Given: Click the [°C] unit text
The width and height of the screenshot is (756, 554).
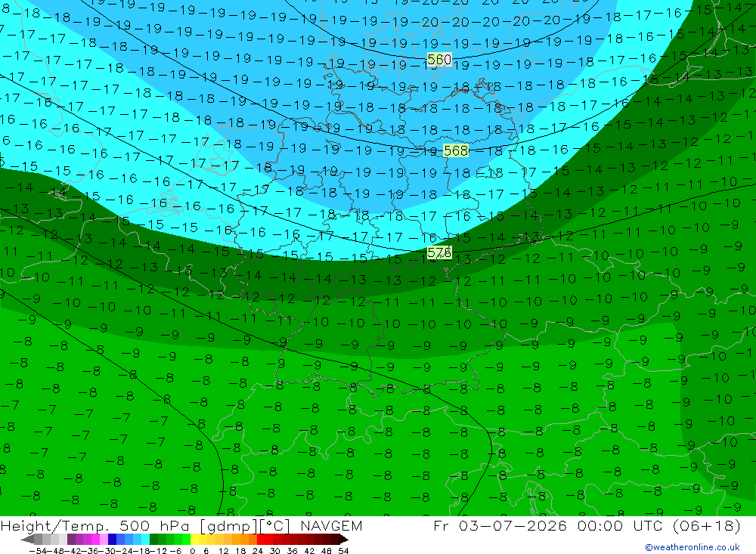Looking at the screenshot, I should point(275,526).
